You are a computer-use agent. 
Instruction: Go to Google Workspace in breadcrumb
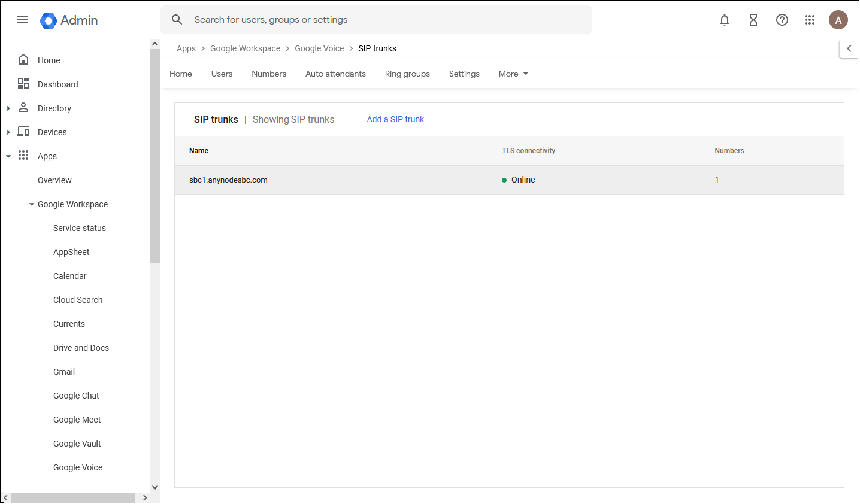245,48
